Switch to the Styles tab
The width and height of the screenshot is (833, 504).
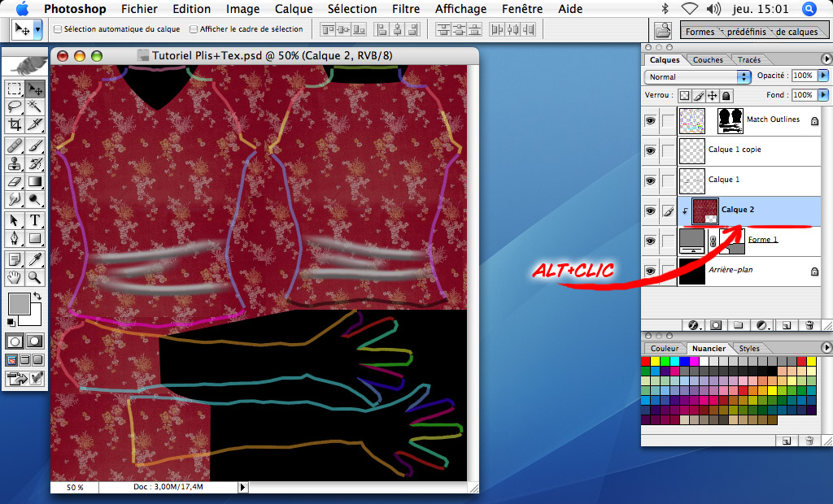(x=749, y=349)
